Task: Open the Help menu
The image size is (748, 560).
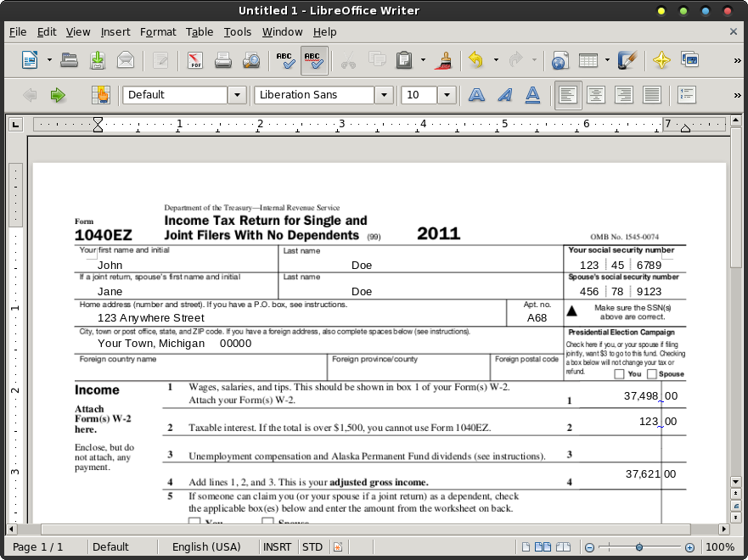Action: 325,32
